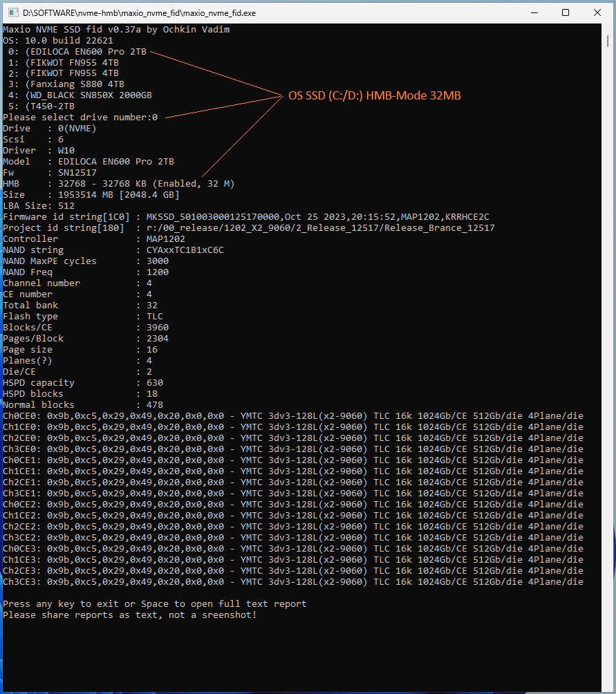
Task: Click the 'Channel number' line
Action: 77,283
